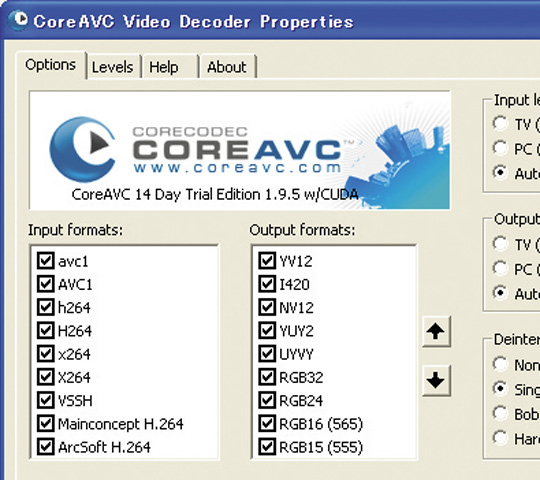This screenshot has width=540, height=480.
Task: Disable the UYVY output format
Action: coord(267,354)
